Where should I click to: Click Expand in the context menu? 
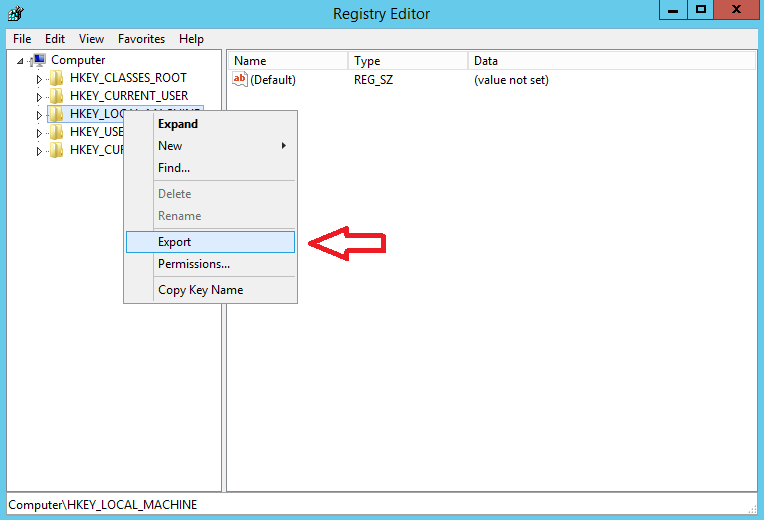pos(178,124)
